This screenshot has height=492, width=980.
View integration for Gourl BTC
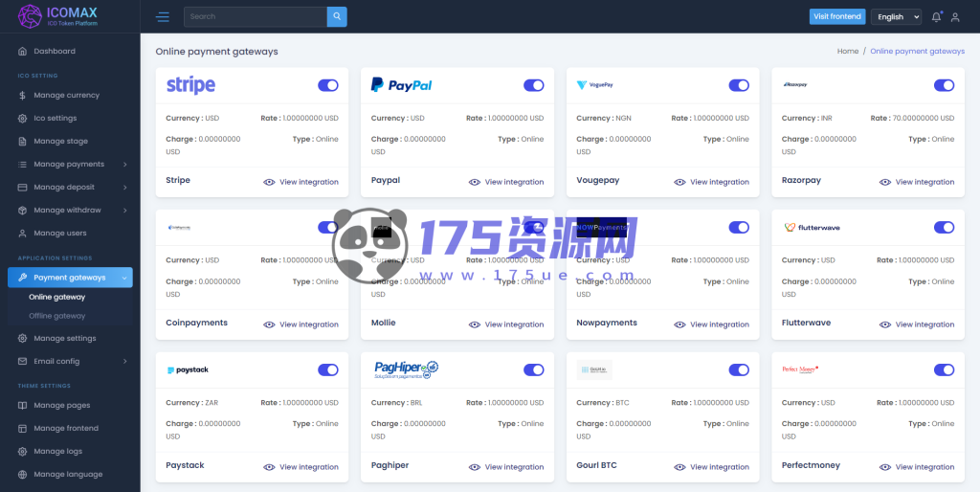pos(712,467)
